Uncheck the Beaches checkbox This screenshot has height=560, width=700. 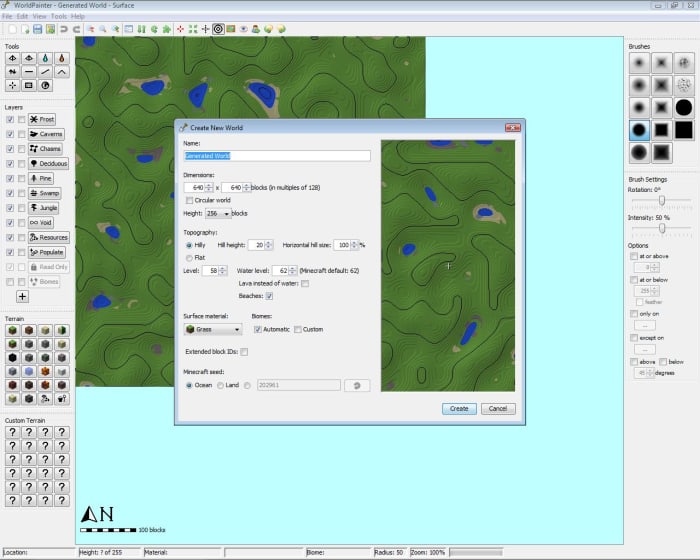269,296
